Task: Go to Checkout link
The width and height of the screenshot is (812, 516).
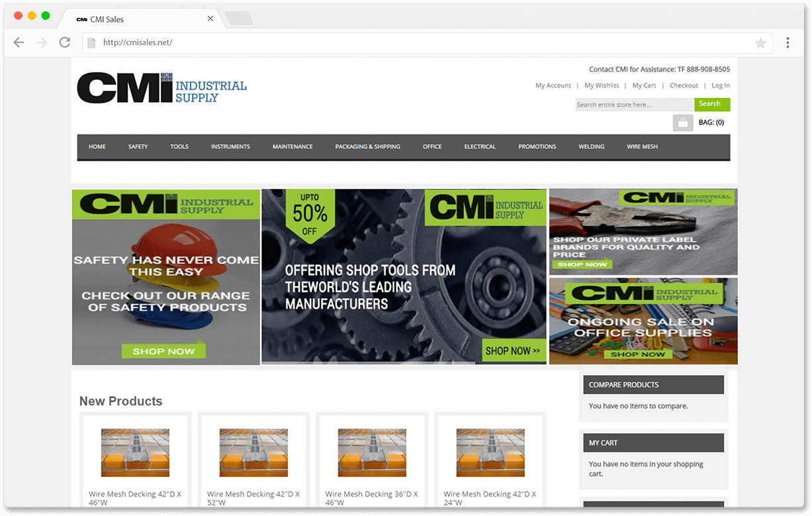Action: (x=684, y=85)
